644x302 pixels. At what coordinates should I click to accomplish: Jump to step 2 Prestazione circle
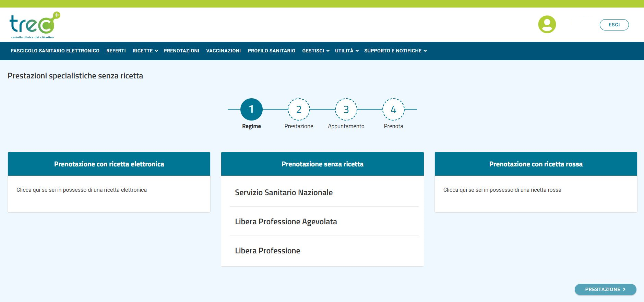[299, 109]
